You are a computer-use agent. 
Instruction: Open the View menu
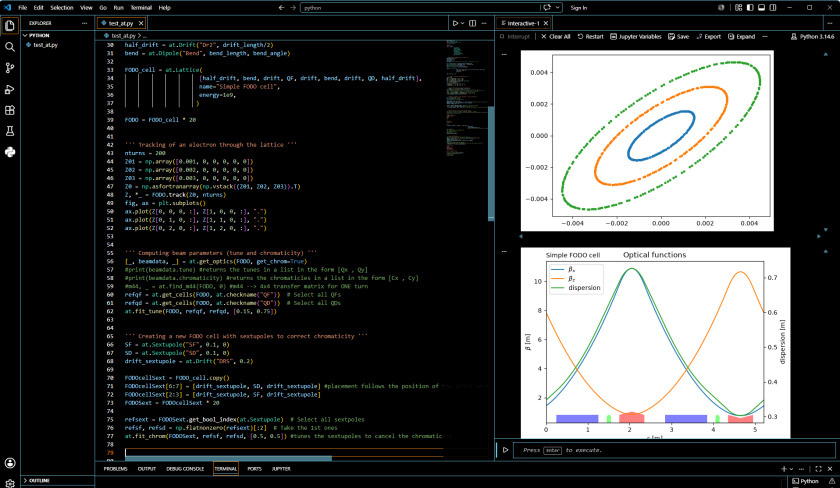click(86, 7)
